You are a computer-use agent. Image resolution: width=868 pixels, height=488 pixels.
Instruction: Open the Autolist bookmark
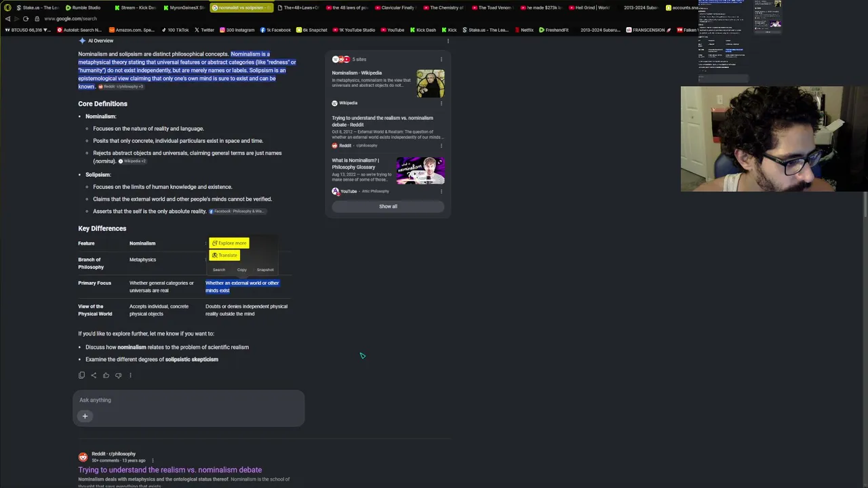79,30
